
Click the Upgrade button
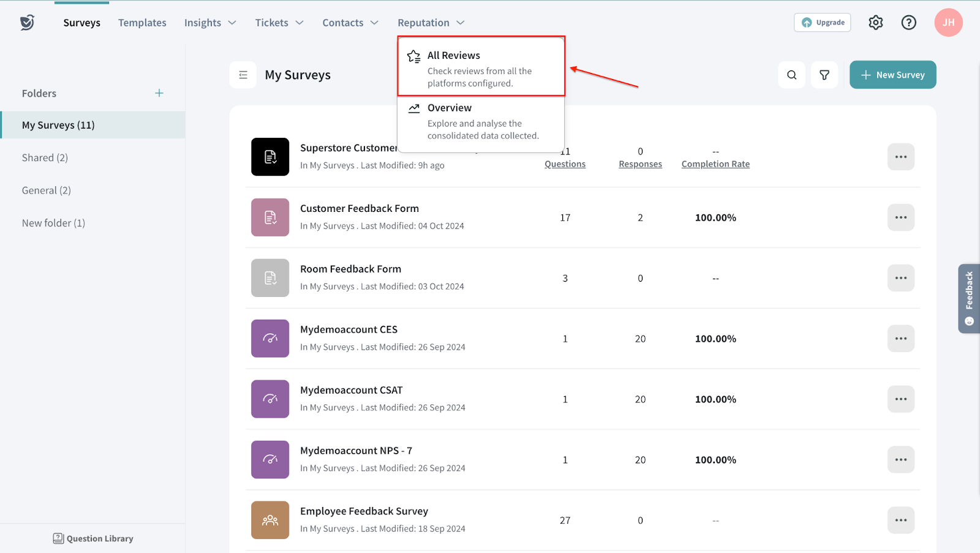coord(822,23)
